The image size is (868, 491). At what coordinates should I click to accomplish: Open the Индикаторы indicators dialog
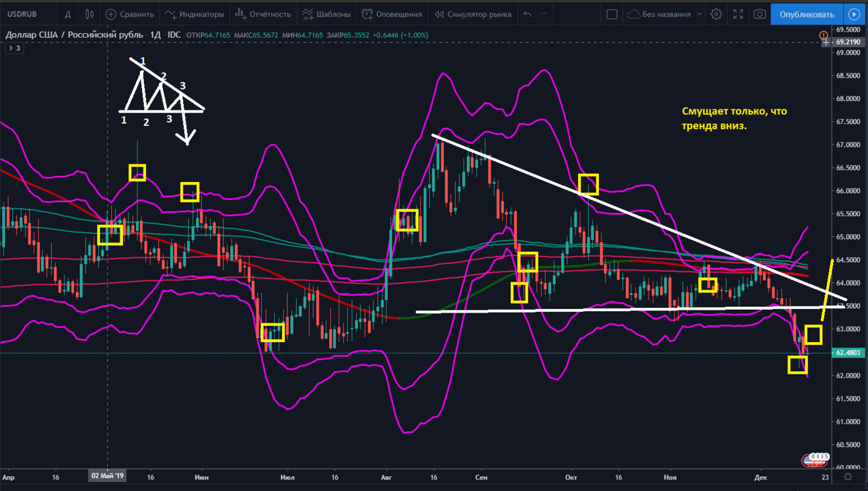click(x=194, y=14)
